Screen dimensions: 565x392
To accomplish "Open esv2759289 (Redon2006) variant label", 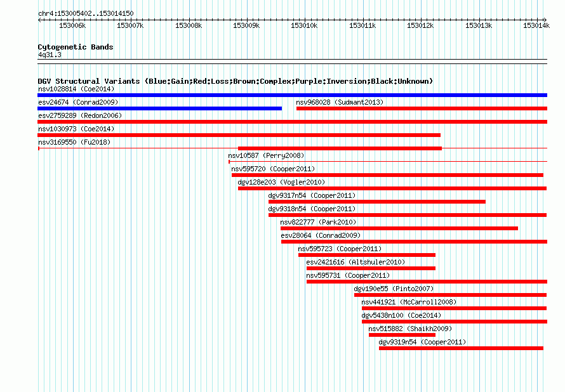I will click(80, 115).
